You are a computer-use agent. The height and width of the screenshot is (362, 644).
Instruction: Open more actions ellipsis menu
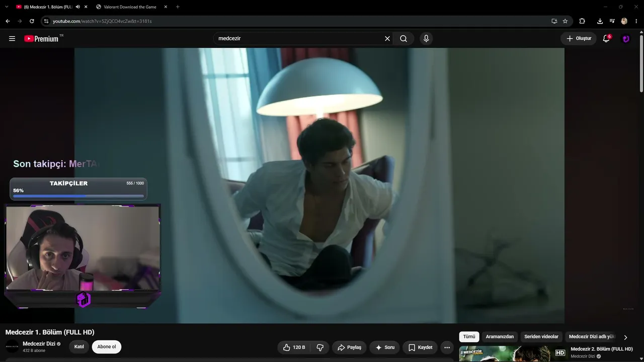447,347
